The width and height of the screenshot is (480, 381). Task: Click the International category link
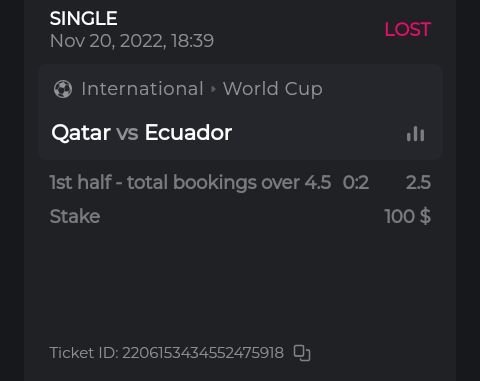[x=142, y=89]
